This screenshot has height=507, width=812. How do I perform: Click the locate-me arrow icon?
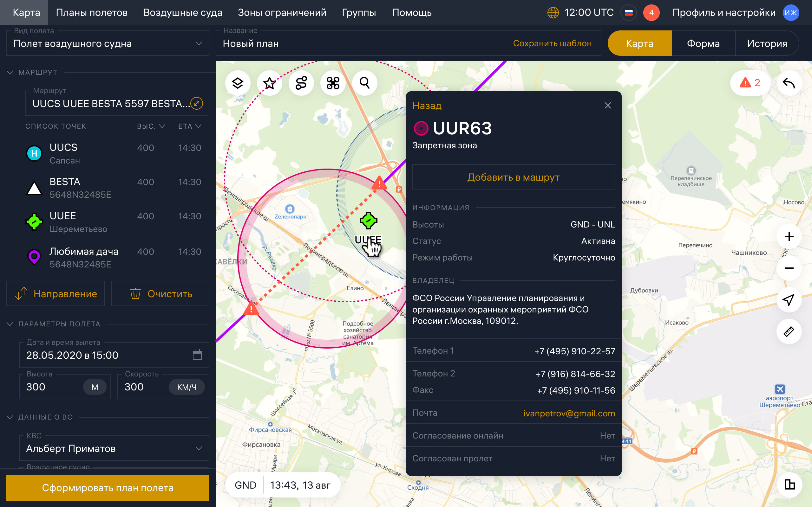point(789,300)
